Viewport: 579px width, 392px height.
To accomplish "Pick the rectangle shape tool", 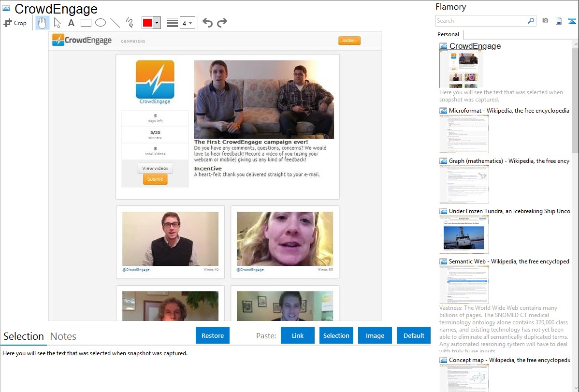I will click(x=86, y=23).
